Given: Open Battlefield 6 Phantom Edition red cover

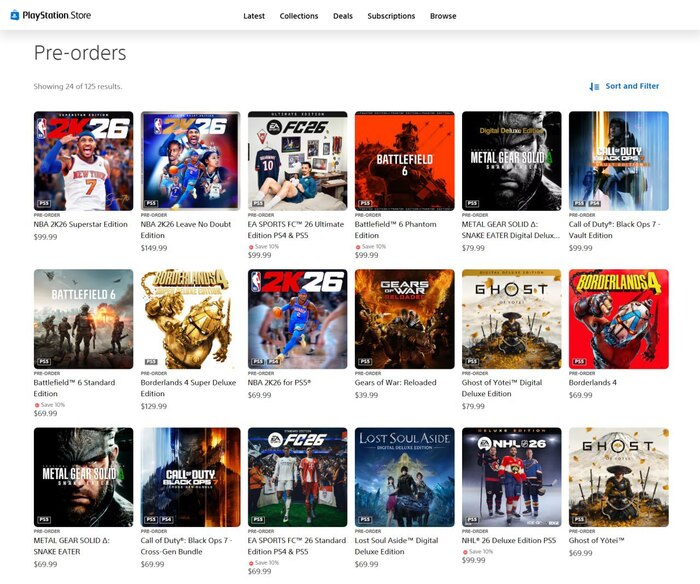Looking at the screenshot, I should (404, 161).
